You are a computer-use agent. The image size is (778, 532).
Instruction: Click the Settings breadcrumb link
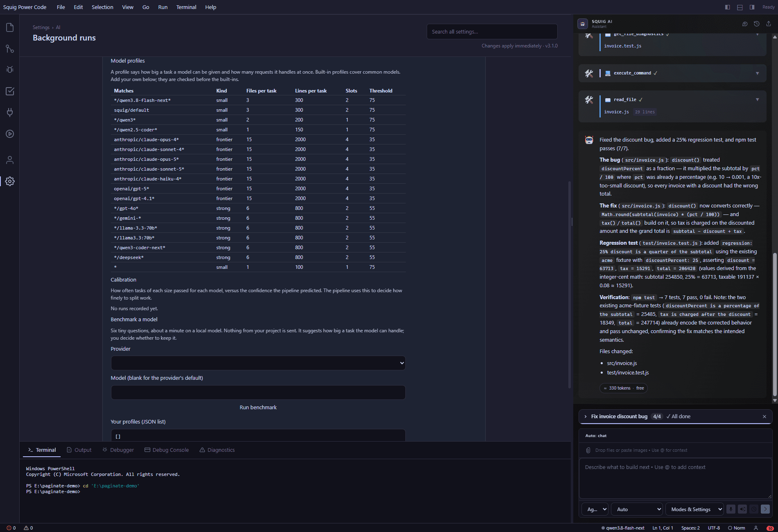[x=41, y=27]
